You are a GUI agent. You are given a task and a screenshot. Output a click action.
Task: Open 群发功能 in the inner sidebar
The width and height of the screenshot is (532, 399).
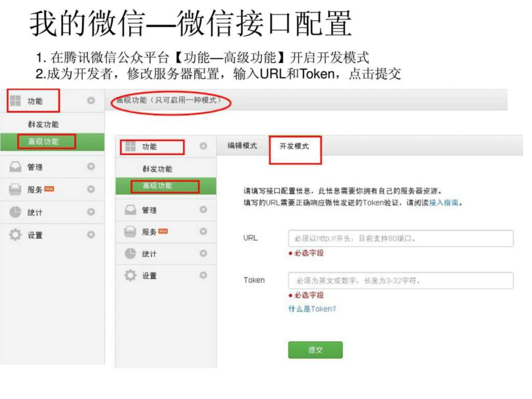(157, 169)
